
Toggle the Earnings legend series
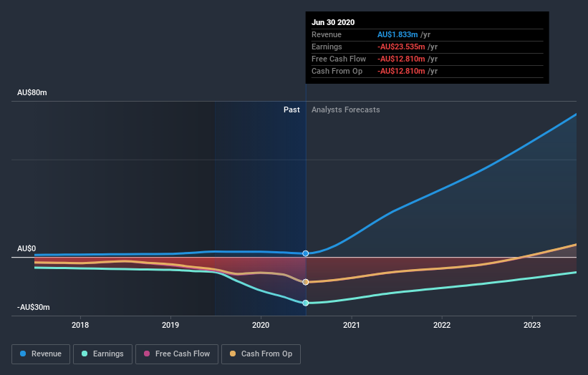[x=102, y=354]
